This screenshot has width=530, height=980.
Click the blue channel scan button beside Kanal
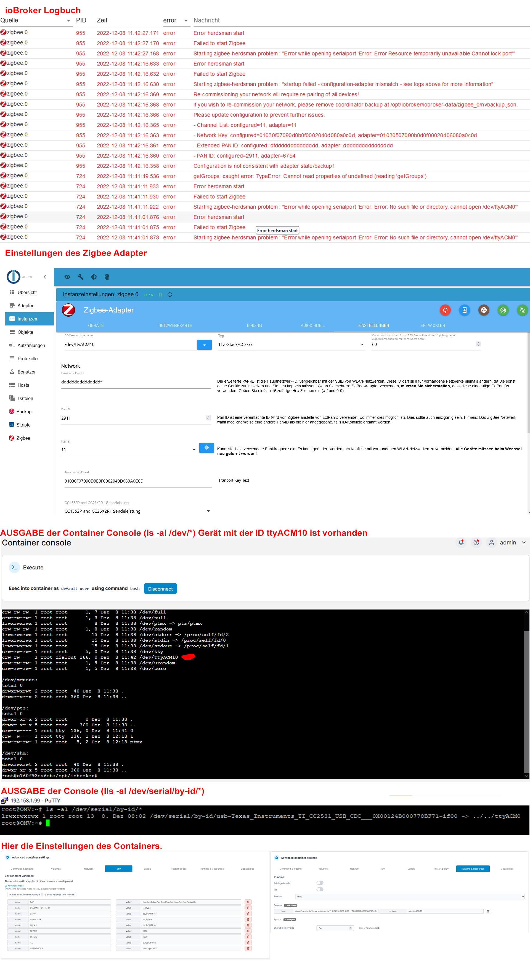tap(206, 448)
